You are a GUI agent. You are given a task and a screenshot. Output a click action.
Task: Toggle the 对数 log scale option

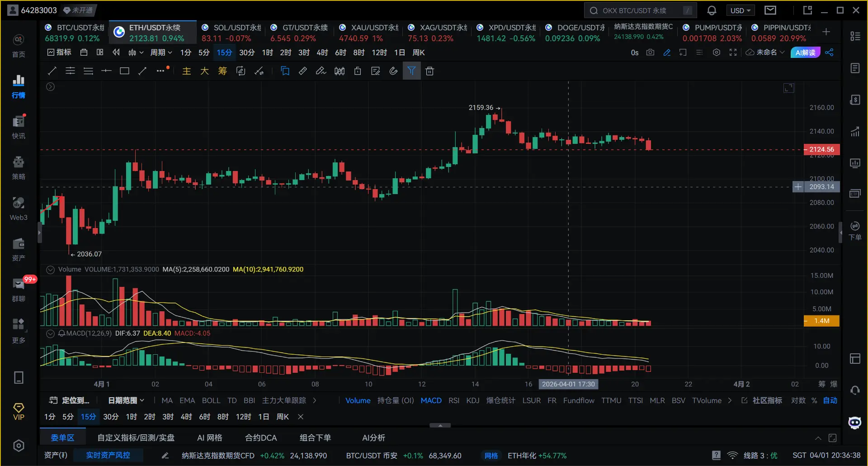798,400
